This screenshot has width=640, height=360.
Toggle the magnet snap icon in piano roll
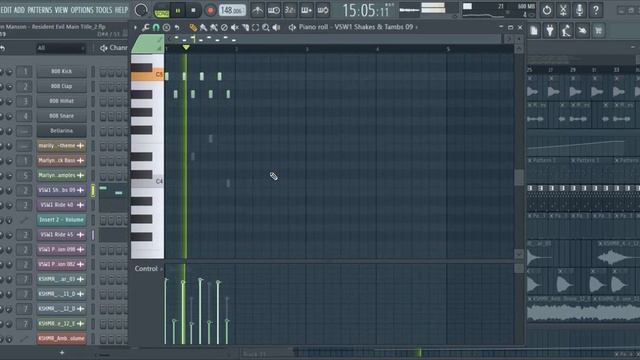[156, 27]
